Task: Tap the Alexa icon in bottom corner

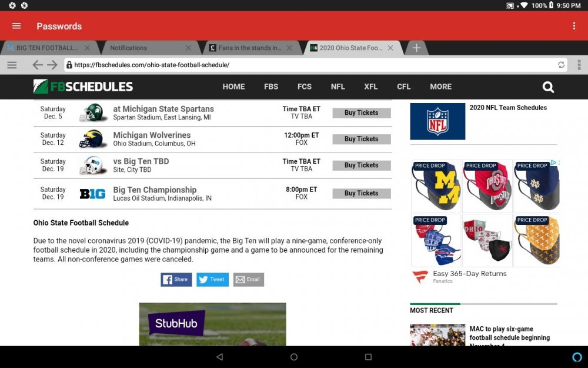Action: click(577, 357)
